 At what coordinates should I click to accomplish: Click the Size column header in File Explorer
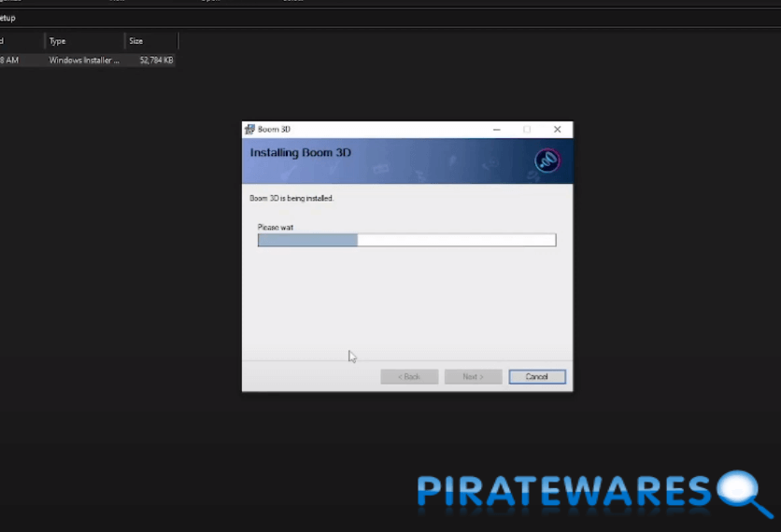tap(151, 41)
